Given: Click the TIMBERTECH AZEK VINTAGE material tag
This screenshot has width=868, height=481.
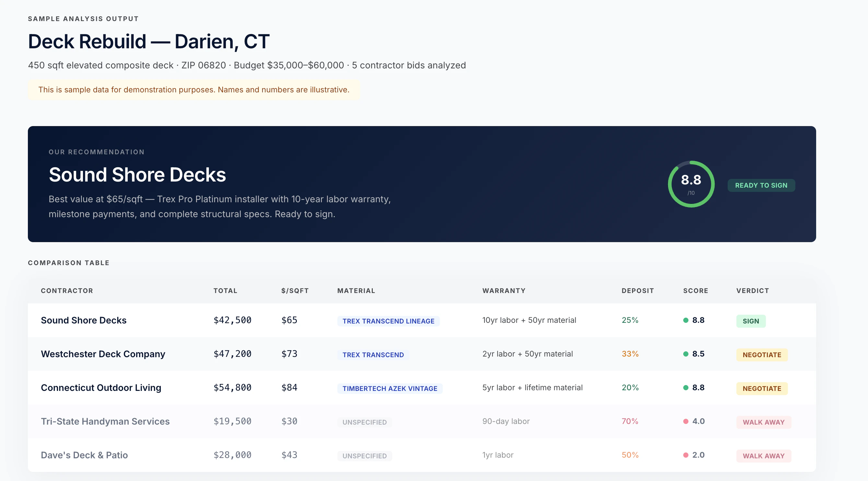Looking at the screenshot, I should point(390,388).
